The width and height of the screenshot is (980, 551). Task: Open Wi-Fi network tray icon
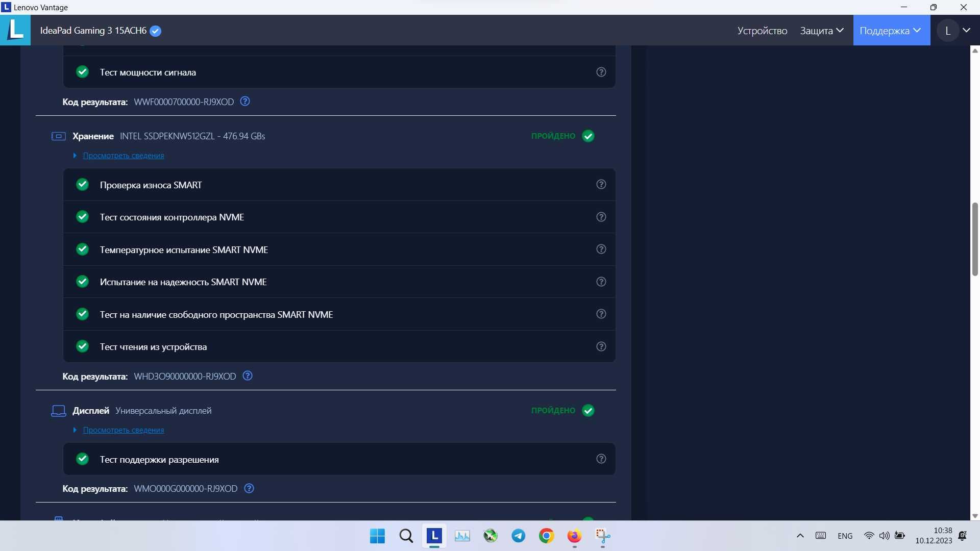869,536
